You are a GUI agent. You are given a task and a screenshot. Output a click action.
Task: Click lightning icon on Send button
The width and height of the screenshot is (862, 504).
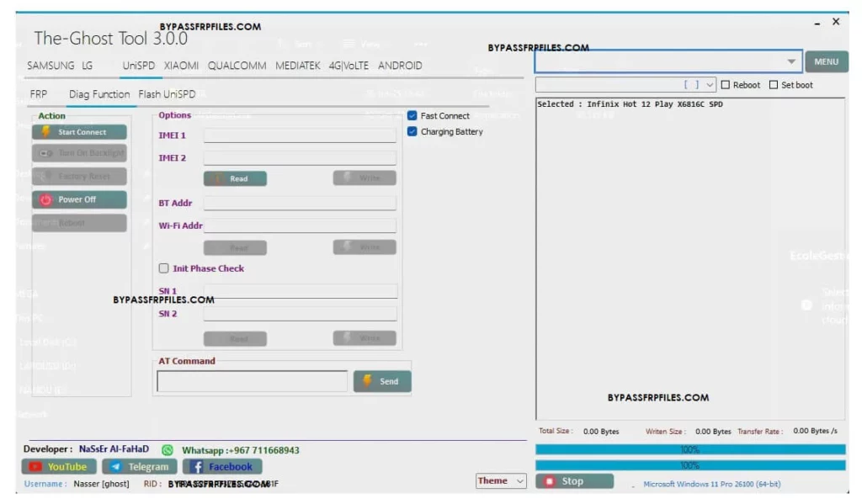[x=367, y=380]
